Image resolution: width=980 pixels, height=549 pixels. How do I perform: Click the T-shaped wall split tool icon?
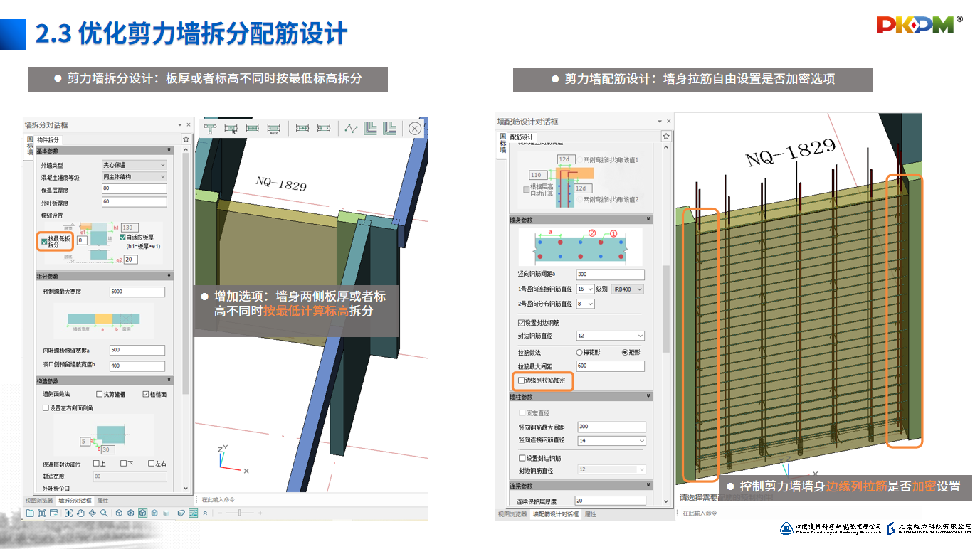click(210, 129)
